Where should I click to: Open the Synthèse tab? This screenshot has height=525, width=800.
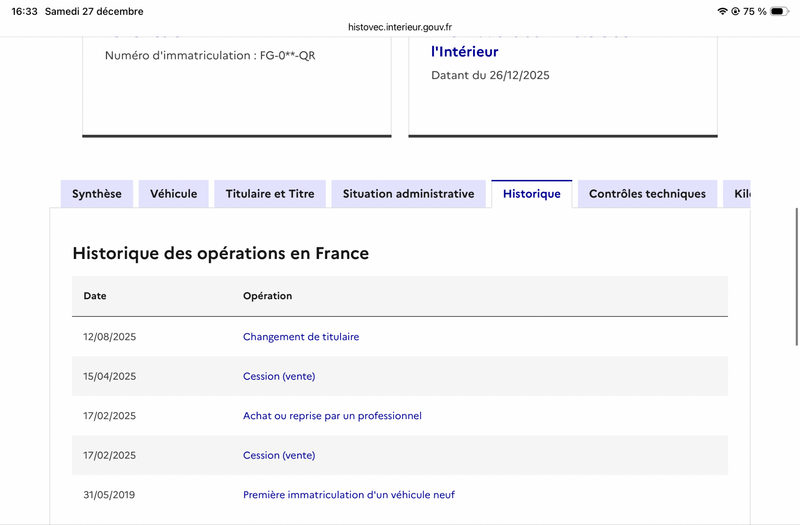click(x=97, y=194)
